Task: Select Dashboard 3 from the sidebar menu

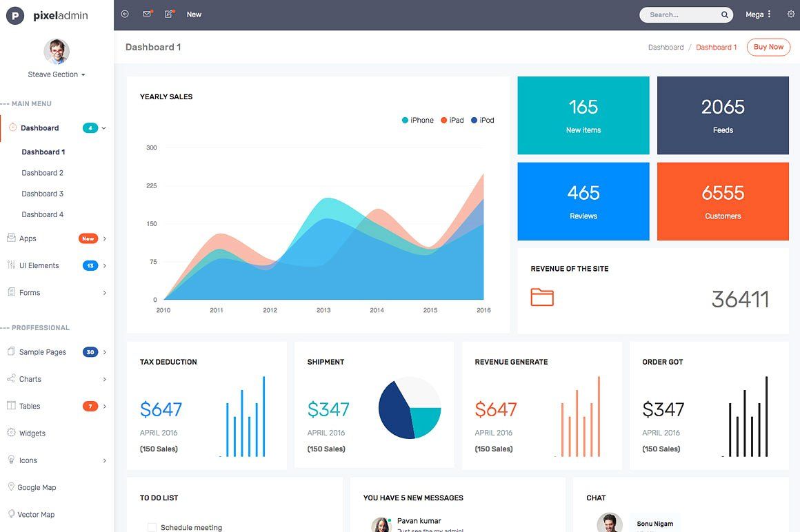Action: coord(43,193)
